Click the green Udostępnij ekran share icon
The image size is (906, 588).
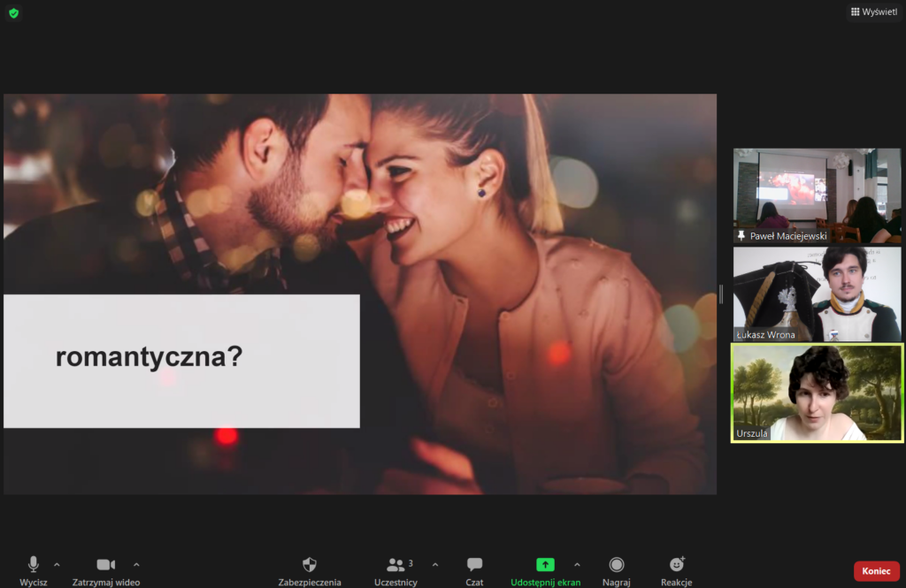click(x=545, y=565)
